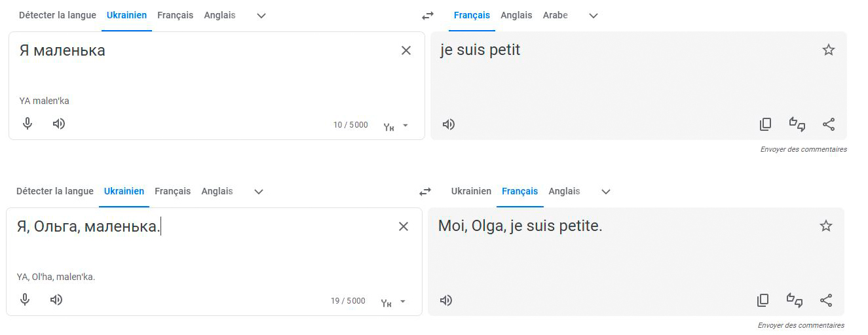Share the 'je suis petit' translation
This screenshot has height=335, width=868.
[829, 124]
